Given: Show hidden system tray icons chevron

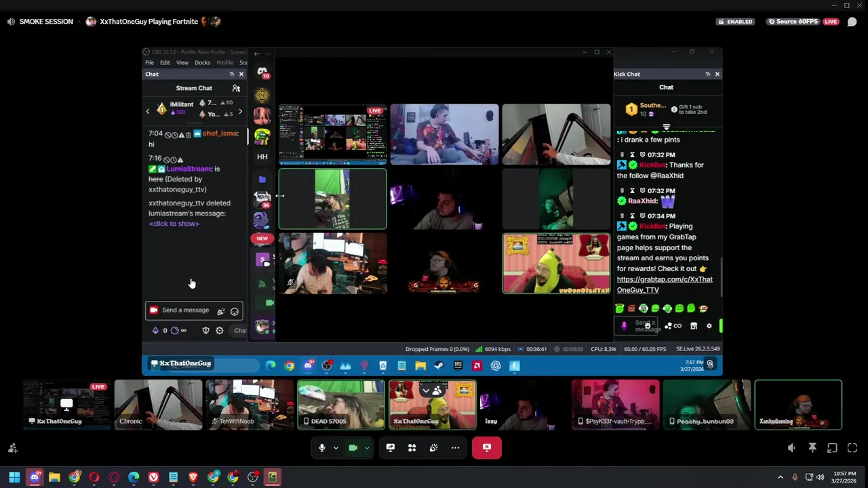Looking at the screenshot, I should click(x=781, y=478).
